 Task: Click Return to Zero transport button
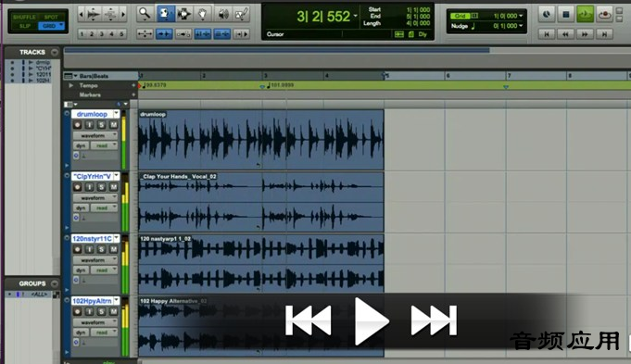point(547,34)
